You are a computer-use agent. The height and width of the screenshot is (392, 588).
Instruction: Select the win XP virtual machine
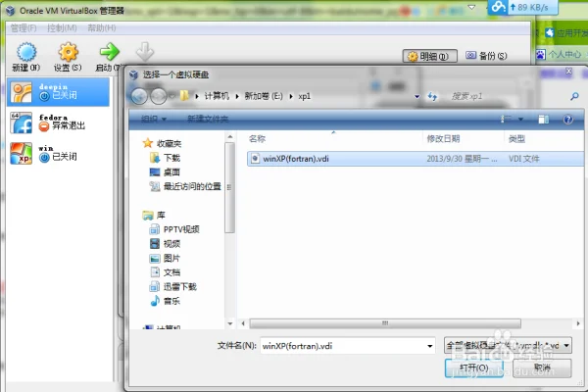[59, 154]
